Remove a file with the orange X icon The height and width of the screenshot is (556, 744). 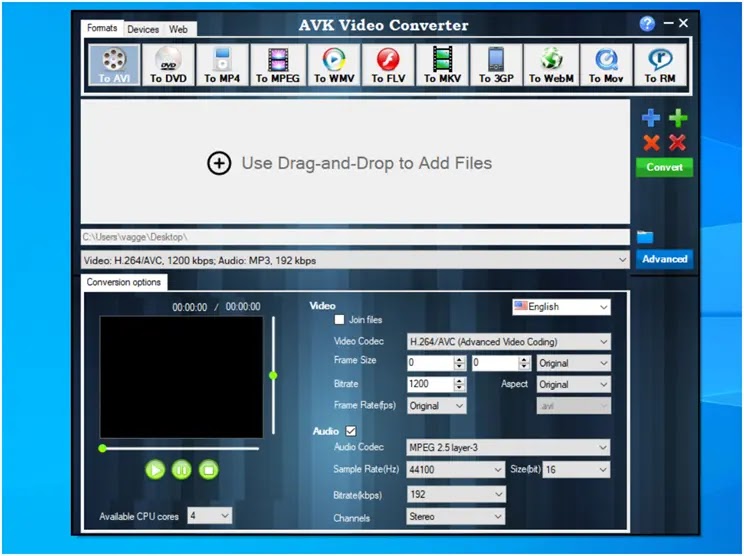[x=651, y=142]
